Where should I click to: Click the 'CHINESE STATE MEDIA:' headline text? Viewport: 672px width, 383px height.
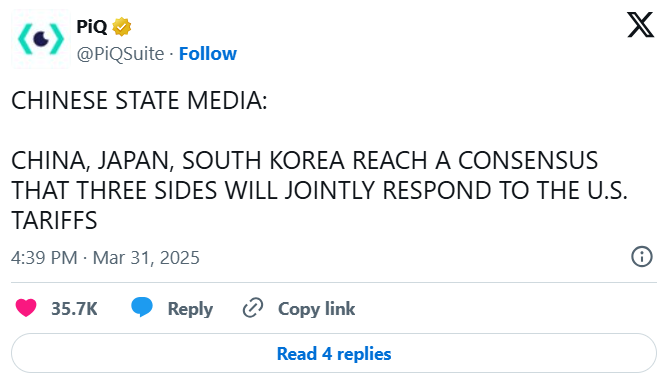tap(139, 101)
